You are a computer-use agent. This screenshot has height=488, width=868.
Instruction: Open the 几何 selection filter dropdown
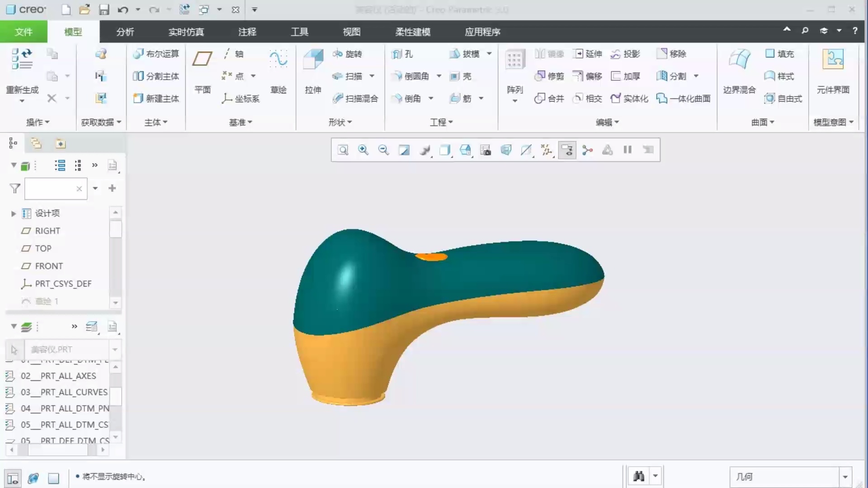[845, 477]
